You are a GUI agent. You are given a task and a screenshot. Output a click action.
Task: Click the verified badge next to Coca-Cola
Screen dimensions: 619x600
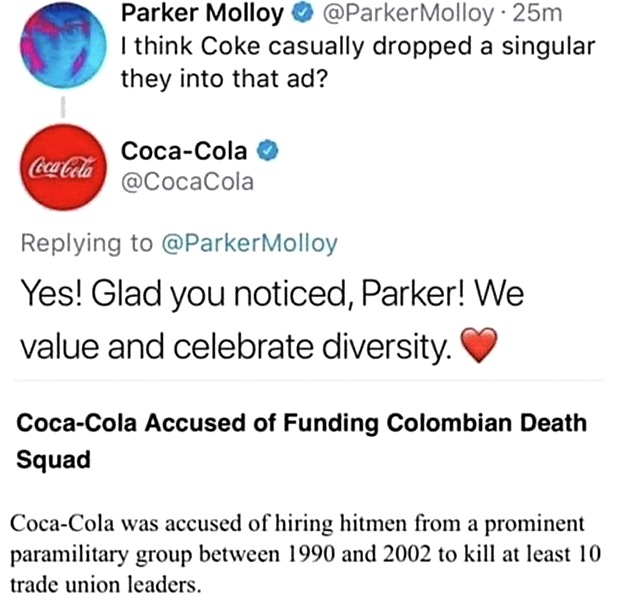pos(268,152)
